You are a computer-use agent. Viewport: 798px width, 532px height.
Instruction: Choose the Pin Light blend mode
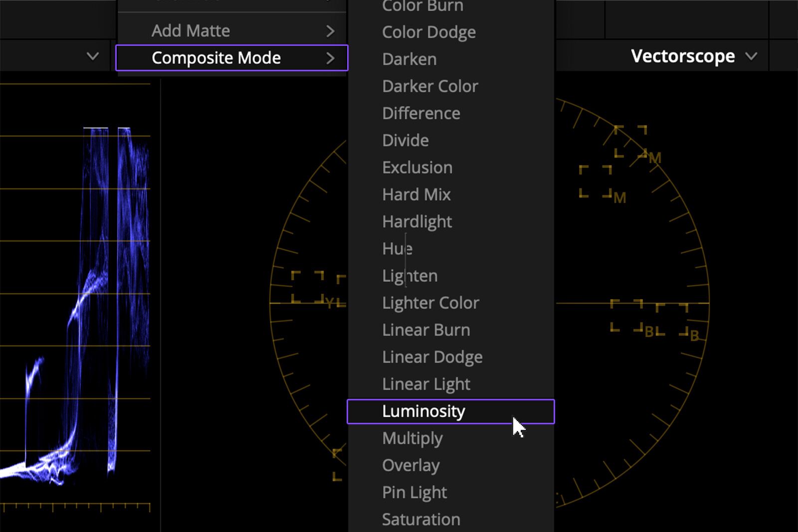413,492
